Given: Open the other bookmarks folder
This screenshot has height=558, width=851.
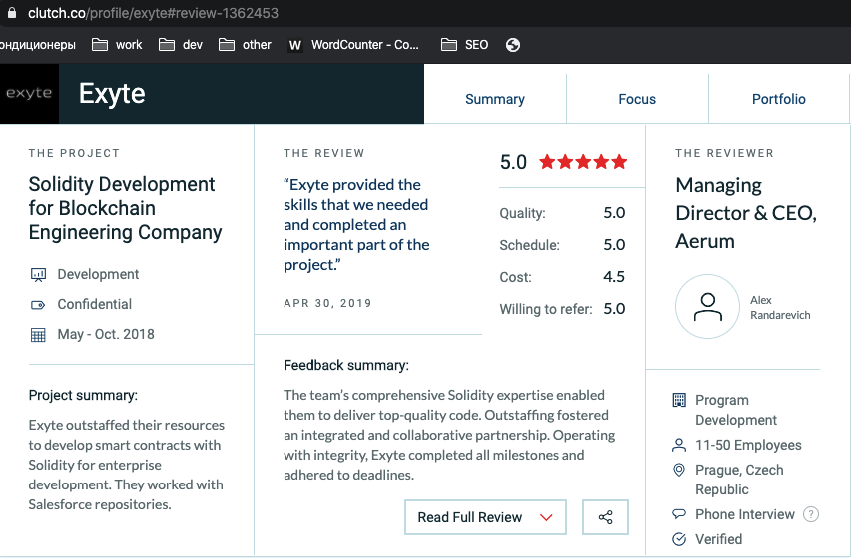Looking at the screenshot, I should pyautogui.click(x=245, y=45).
